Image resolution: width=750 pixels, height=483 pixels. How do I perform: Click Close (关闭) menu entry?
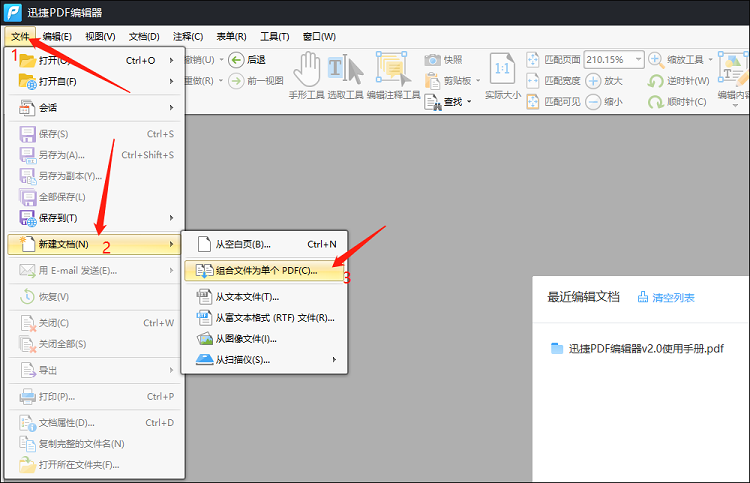(x=94, y=323)
